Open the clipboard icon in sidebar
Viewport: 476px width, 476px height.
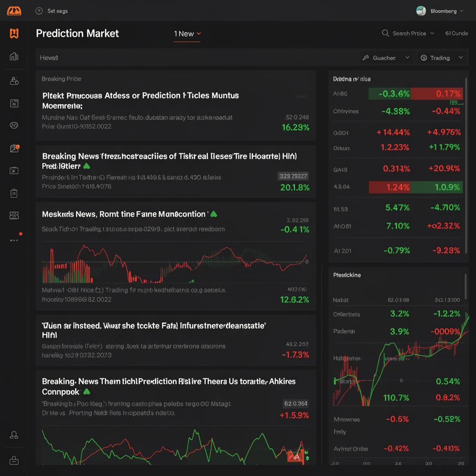(14, 193)
